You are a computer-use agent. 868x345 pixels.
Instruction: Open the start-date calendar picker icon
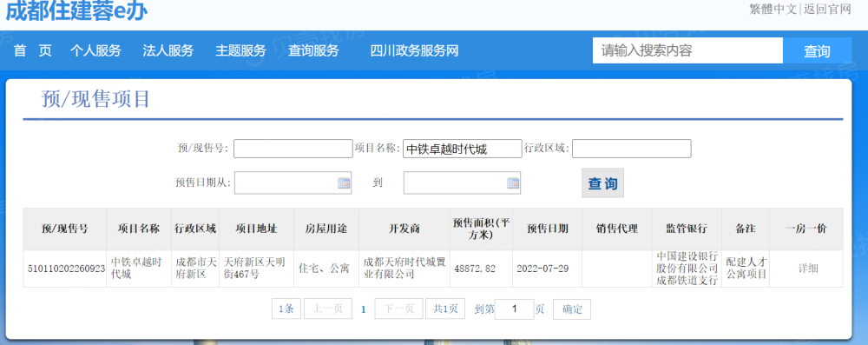pos(344,183)
